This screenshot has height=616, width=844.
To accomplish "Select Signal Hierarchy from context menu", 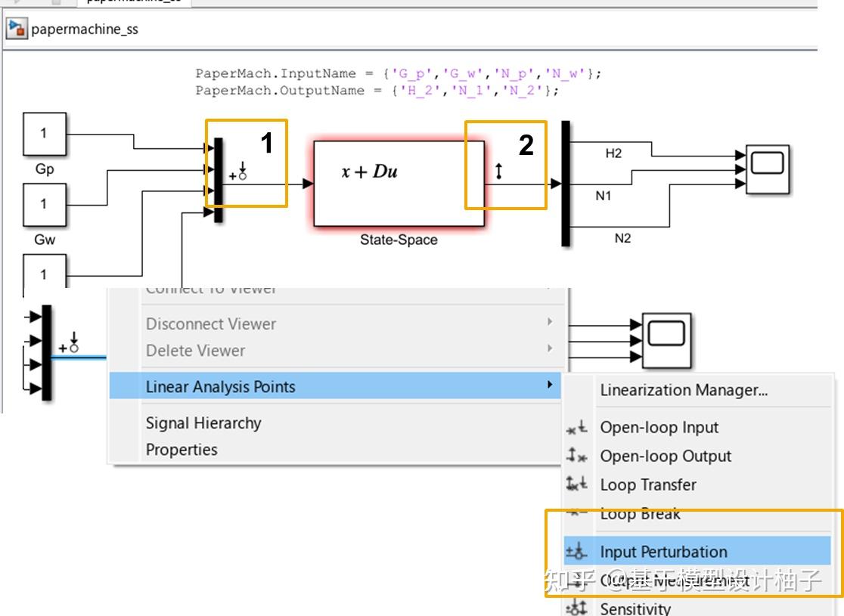I will click(203, 423).
